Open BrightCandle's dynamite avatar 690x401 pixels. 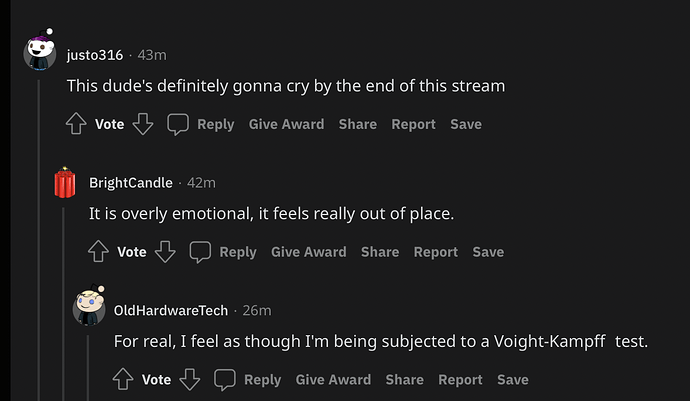click(64, 183)
